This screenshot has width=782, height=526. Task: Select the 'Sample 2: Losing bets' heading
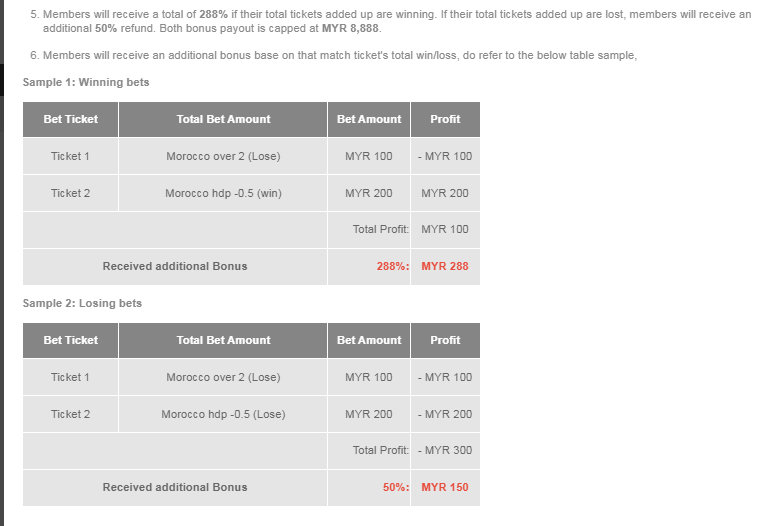coord(82,303)
